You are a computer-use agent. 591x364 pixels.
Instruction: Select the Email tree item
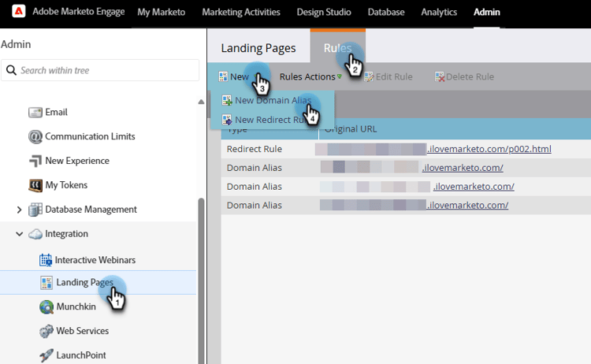(x=56, y=113)
